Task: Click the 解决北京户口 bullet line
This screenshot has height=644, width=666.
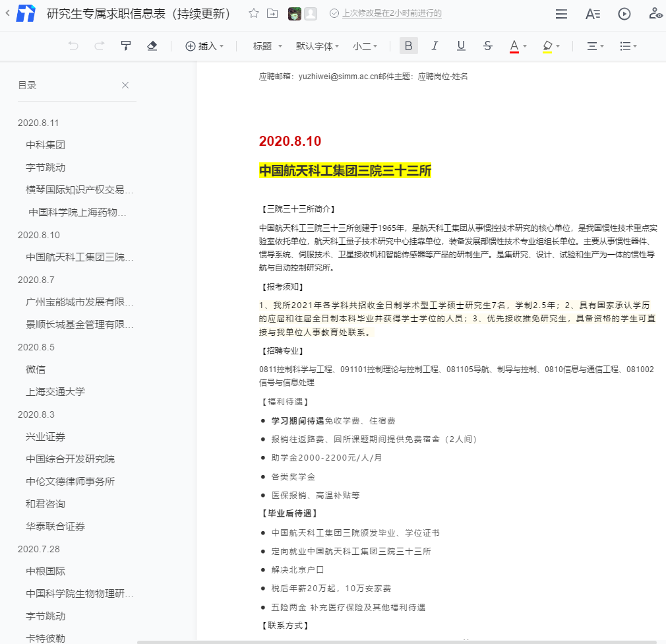Action: point(298,569)
